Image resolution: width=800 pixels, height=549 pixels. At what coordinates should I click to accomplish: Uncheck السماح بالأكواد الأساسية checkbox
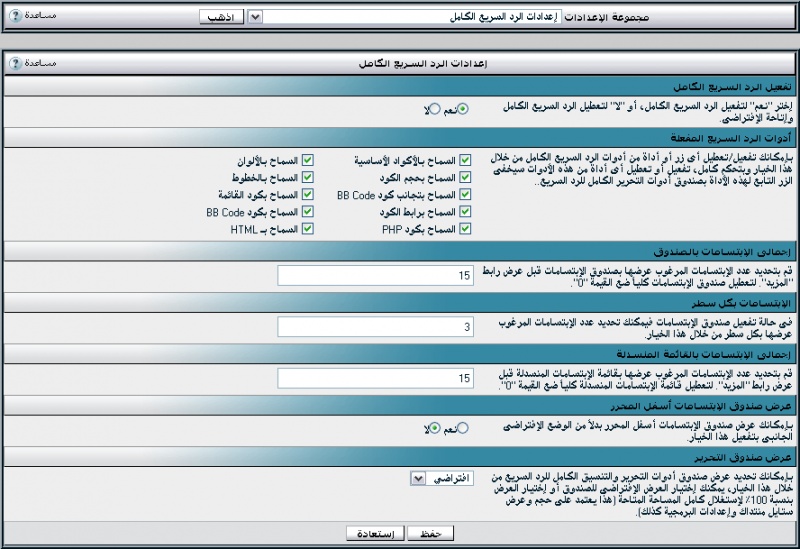pos(465,160)
